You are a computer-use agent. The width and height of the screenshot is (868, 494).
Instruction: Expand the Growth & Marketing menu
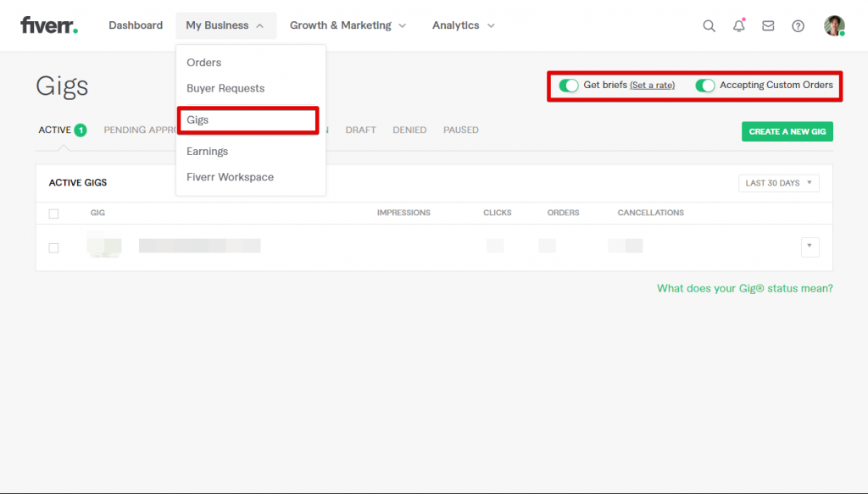pos(348,25)
